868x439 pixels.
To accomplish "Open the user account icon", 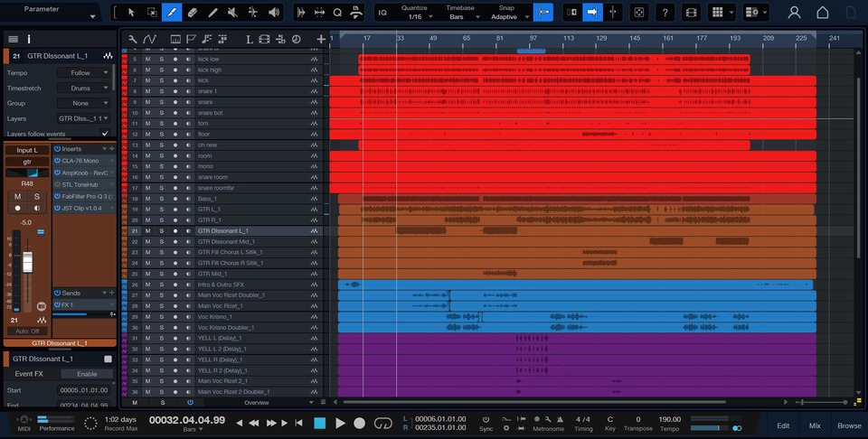I will coord(795,12).
